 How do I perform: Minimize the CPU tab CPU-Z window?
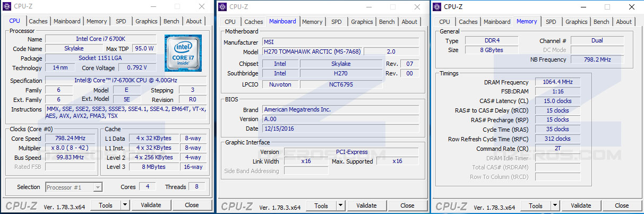click(153, 6)
